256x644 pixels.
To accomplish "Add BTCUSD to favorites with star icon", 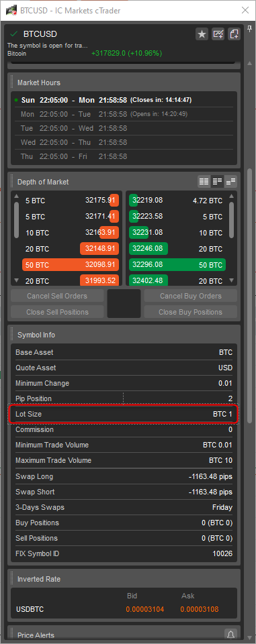I will point(202,34).
